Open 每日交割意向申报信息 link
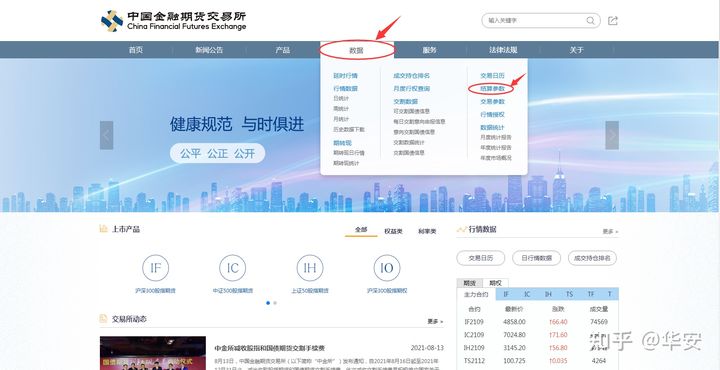Viewport: 720px width, 370px height. pos(419,122)
